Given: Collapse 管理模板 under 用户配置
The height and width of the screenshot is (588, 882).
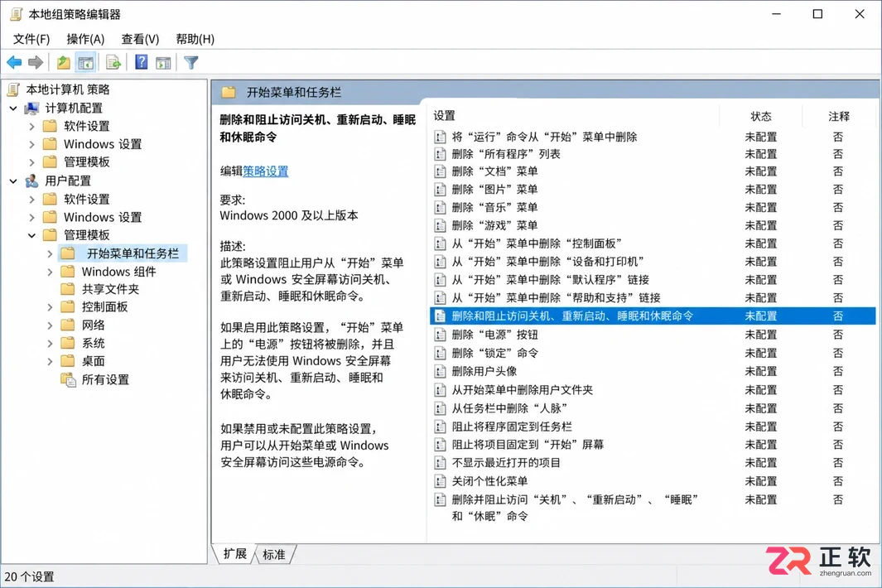Looking at the screenshot, I should 32,235.
